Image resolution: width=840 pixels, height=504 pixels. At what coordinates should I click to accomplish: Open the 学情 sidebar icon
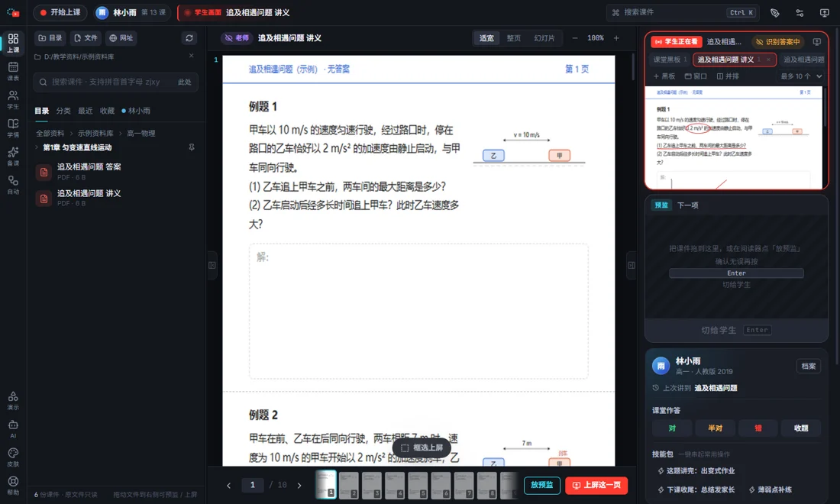coord(13,128)
